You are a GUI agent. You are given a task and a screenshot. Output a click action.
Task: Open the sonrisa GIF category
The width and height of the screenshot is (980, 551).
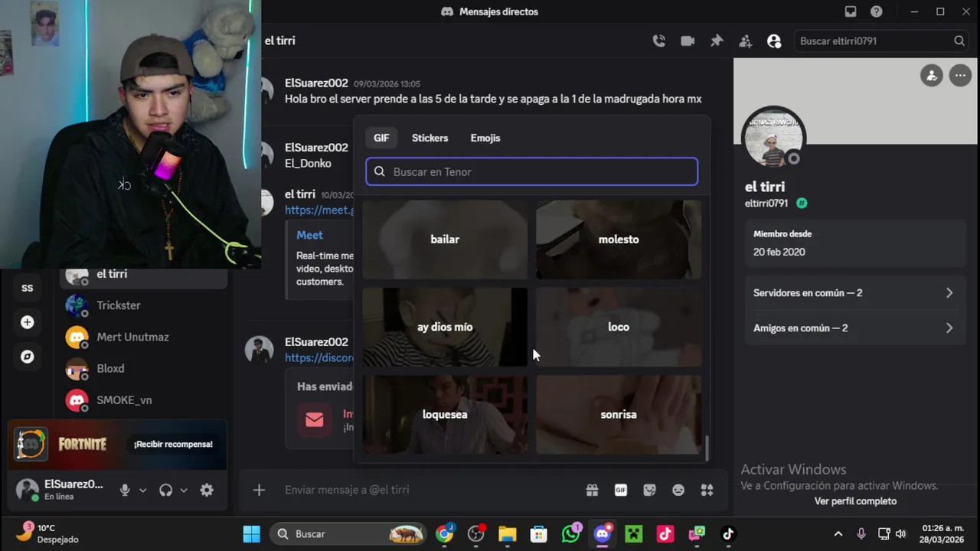point(619,414)
